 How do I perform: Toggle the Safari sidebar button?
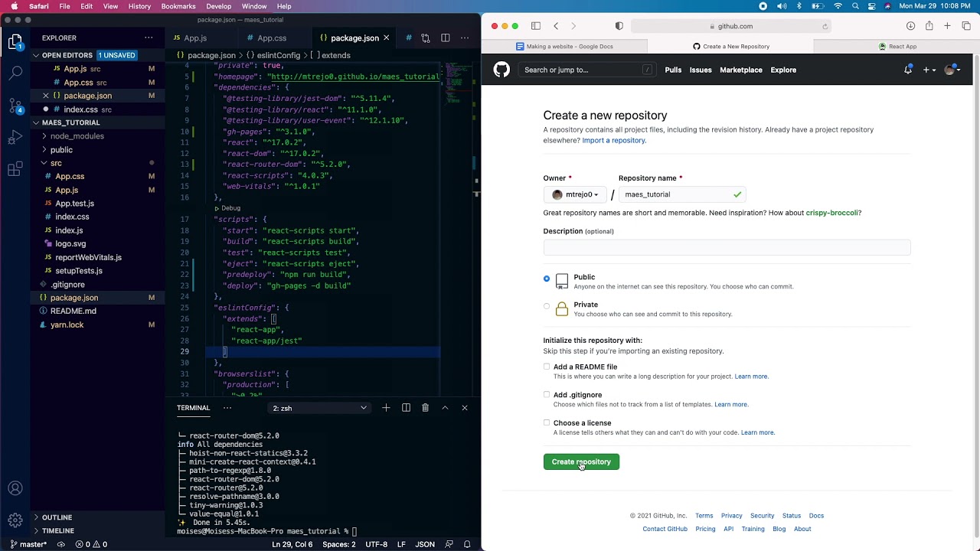(x=536, y=26)
